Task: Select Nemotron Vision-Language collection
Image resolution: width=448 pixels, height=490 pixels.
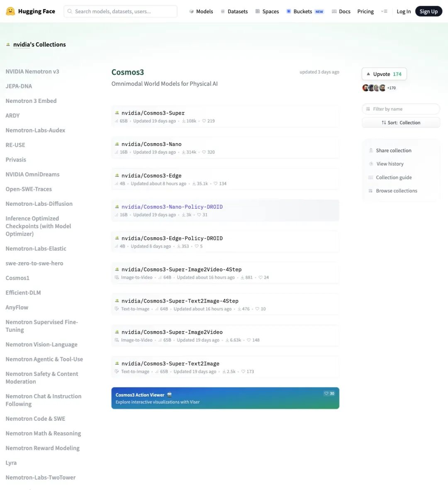Action: tap(41, 344)
